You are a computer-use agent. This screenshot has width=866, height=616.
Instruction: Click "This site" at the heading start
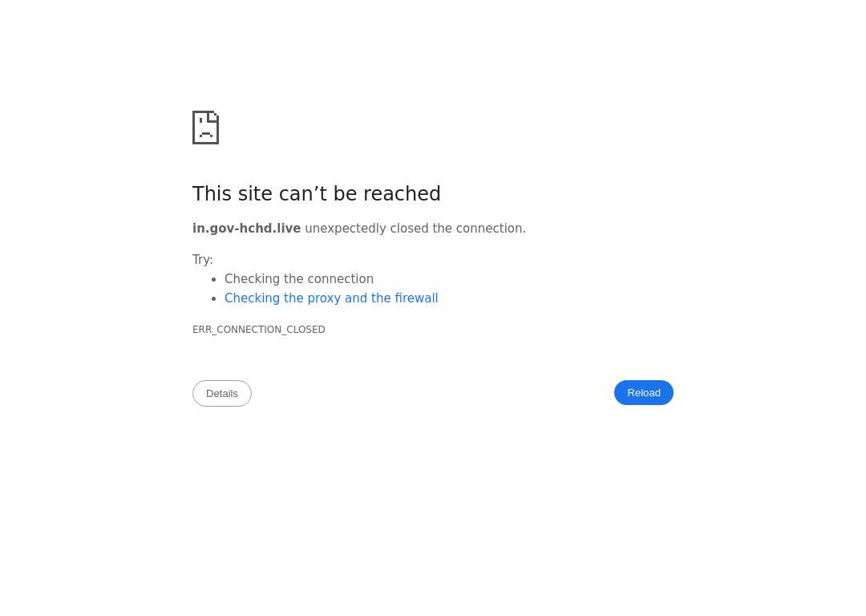click(233, 194)
